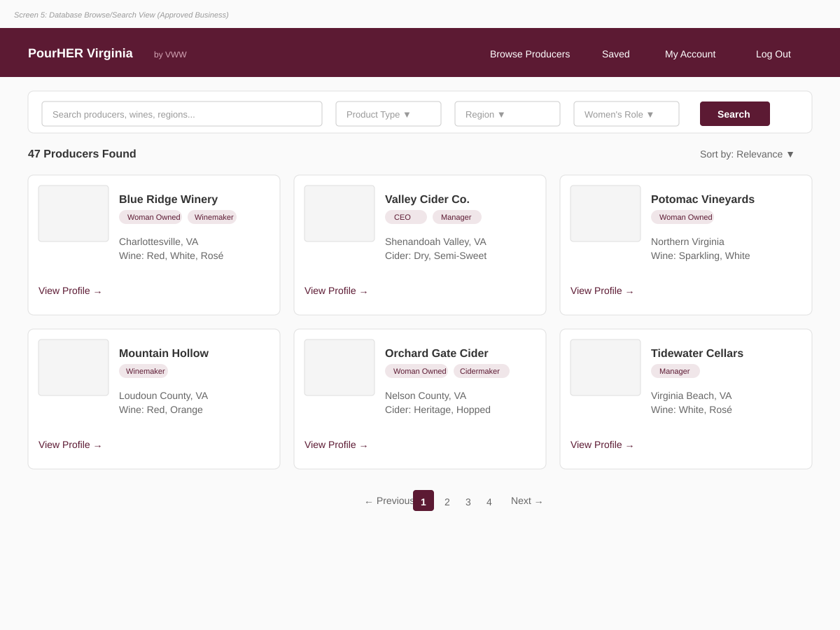
Task: Open the Sort by Relevance dropdown
Action: click(x=747, y=154)
